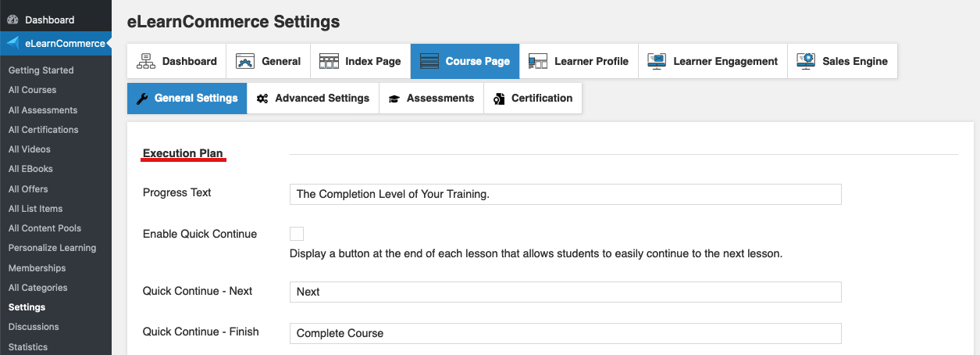This screenshot has height=355, width=980.
Task: Focus the Quick Continue - Next field
Action: pos(565,292)
